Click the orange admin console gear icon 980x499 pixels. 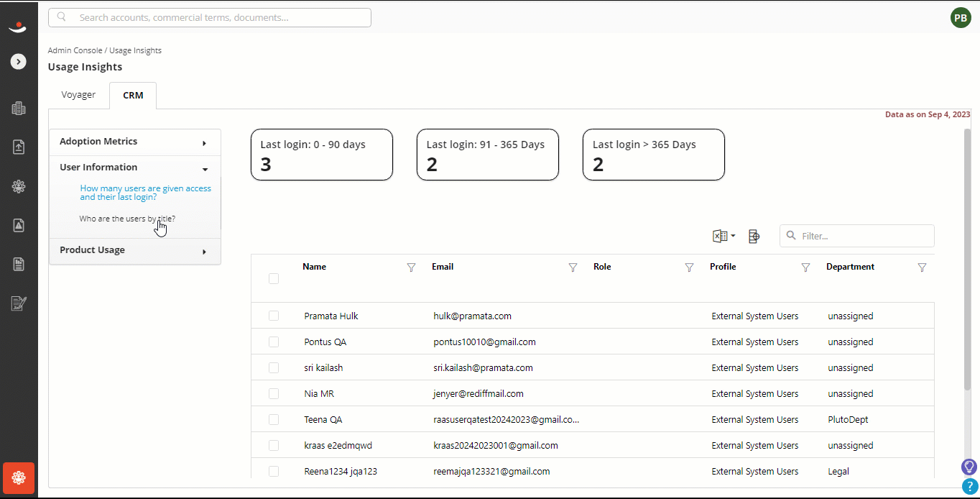(x=19, y=477)
